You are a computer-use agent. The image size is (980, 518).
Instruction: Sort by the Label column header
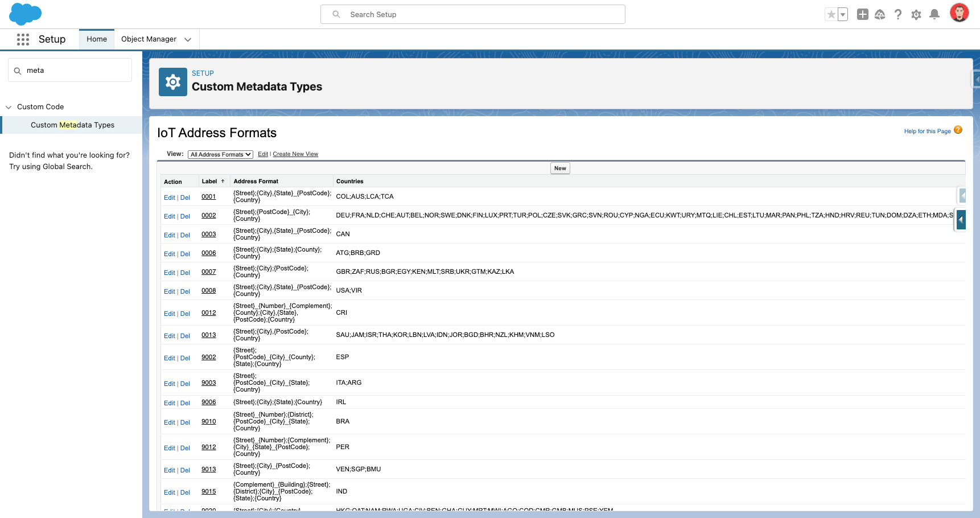pyautogui.click(x=209, y=182)
